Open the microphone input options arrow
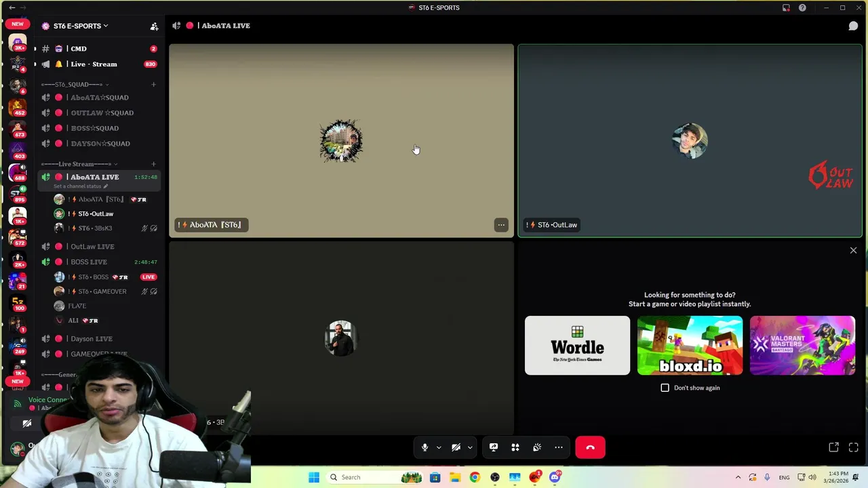This screenshot has height=488, width=868. coord(439,447)
